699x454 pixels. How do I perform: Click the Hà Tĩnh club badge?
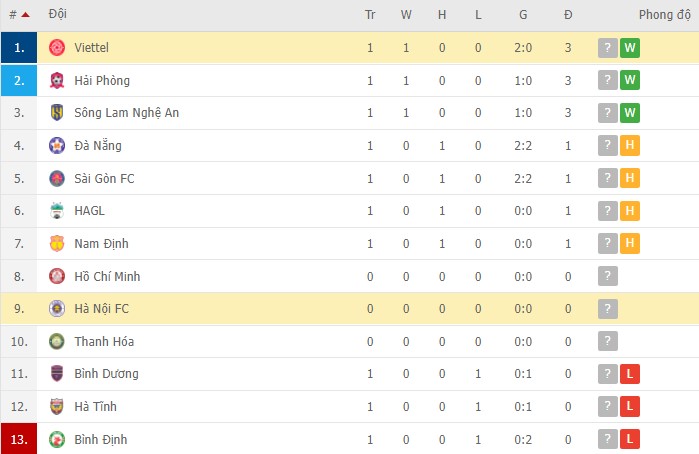coord(57,406)
